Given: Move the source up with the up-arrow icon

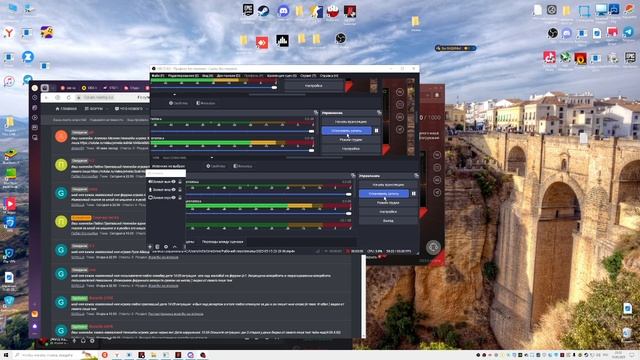Looking at the screenshot, I should tap(174, 247).
